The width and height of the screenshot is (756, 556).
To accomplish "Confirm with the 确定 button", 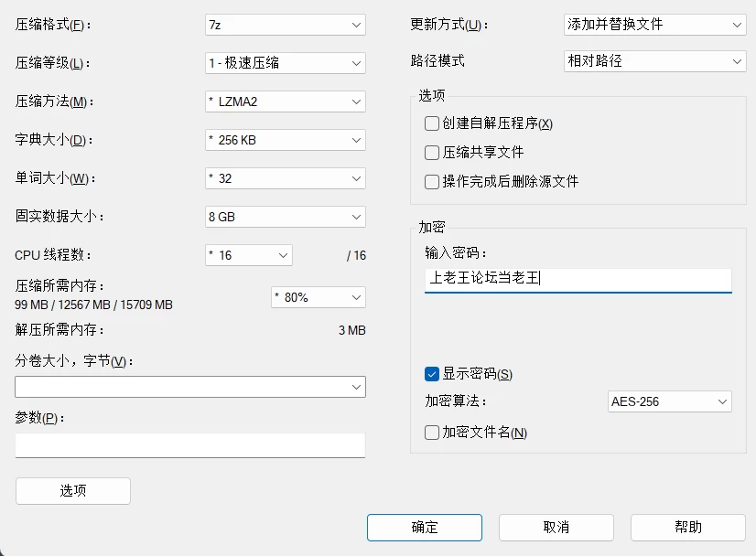I will click(425, 527).
